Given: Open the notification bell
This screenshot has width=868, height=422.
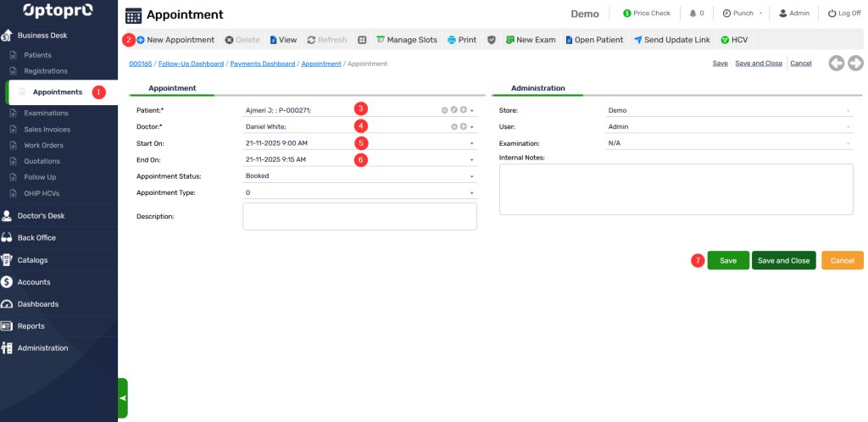Looking at the screenshot, I should [694, 14].
